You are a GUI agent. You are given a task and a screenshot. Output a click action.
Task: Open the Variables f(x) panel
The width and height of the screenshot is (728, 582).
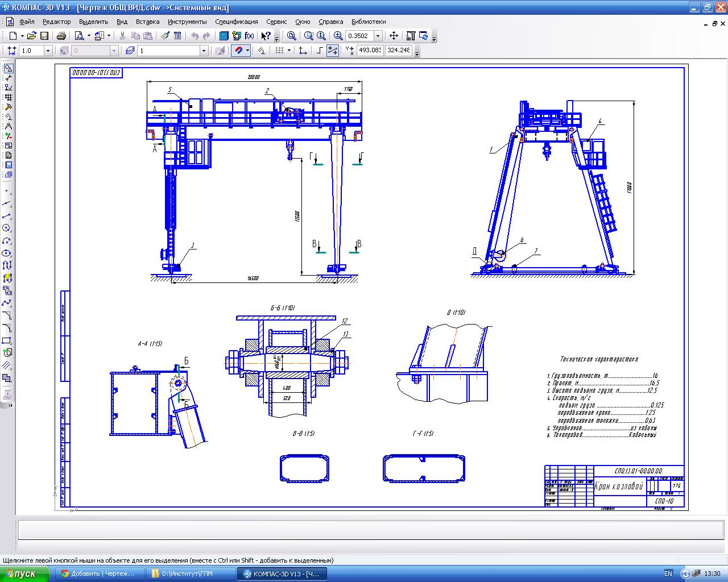249,36
